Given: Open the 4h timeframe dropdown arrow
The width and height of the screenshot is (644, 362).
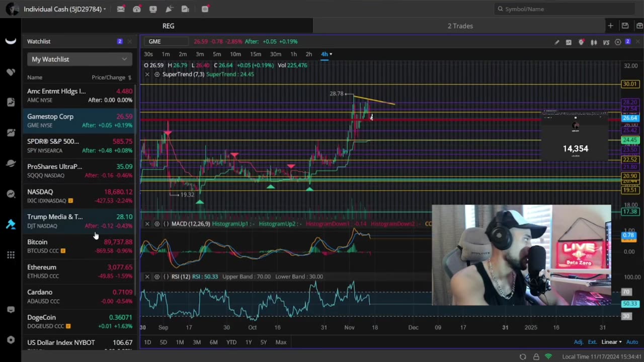Looking at the screenshot, I should 331,54.
